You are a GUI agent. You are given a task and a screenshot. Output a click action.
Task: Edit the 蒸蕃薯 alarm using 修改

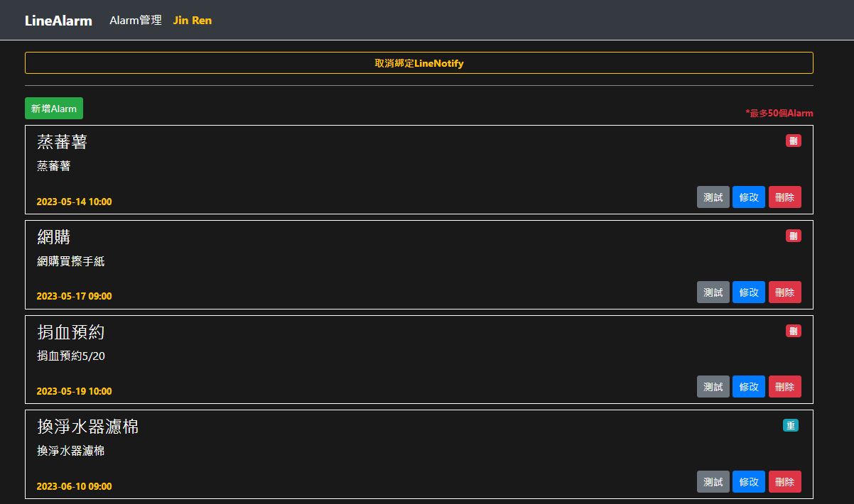coord(749,197)
